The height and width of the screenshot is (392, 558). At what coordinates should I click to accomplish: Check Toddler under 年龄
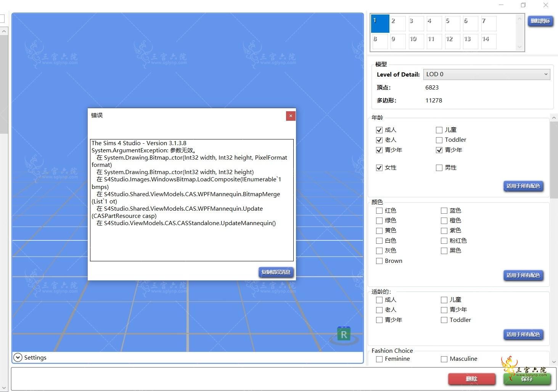click(439, 140)
